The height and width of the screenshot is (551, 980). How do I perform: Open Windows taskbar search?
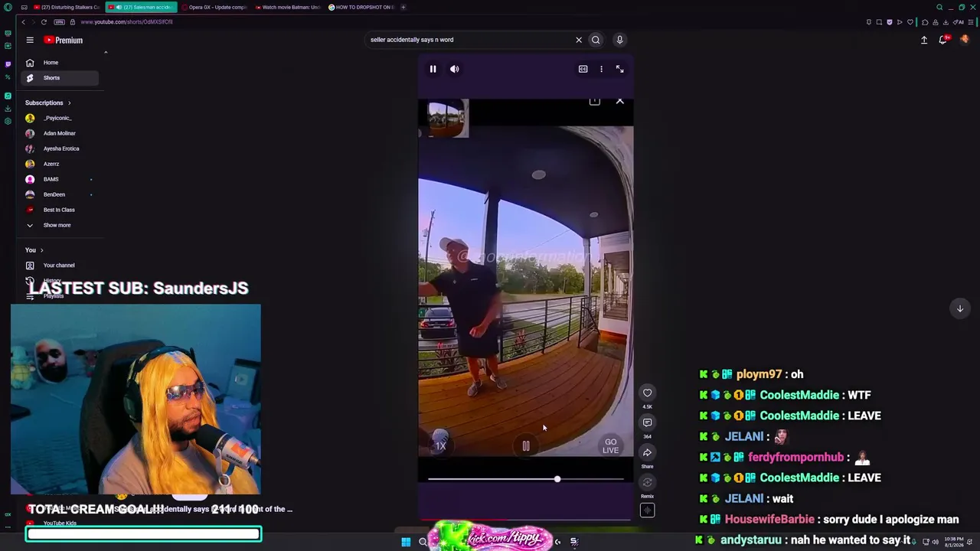tap(423, 542)
